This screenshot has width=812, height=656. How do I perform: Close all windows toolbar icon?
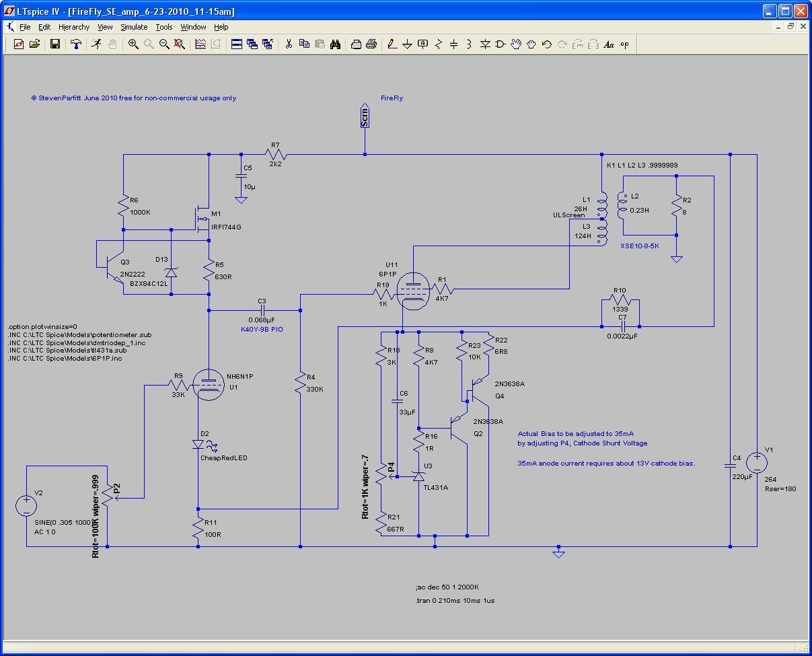pyautogui.click(x=268, y=44)
